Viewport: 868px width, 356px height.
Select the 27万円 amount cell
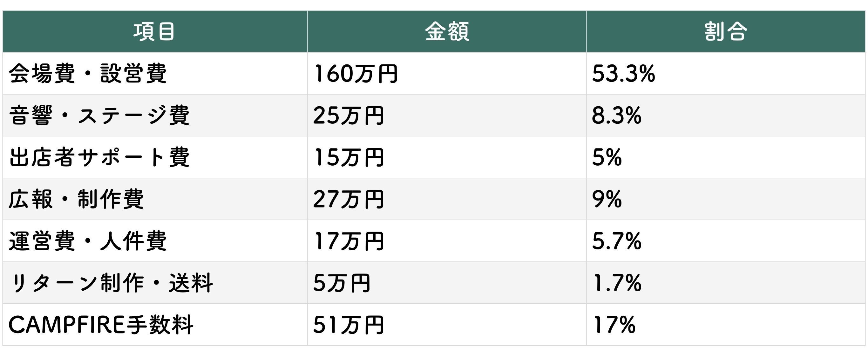tap(349, 199)
